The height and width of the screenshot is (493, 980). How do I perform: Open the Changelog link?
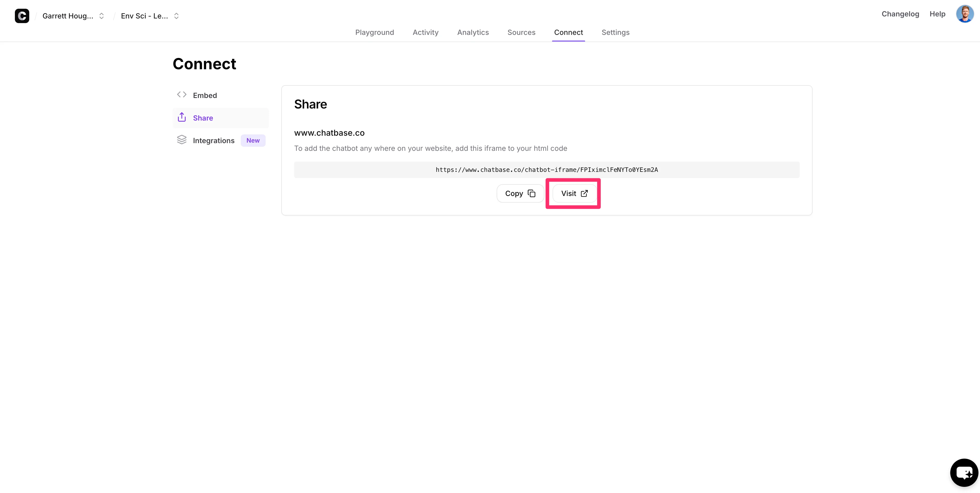tap(900, 14)
